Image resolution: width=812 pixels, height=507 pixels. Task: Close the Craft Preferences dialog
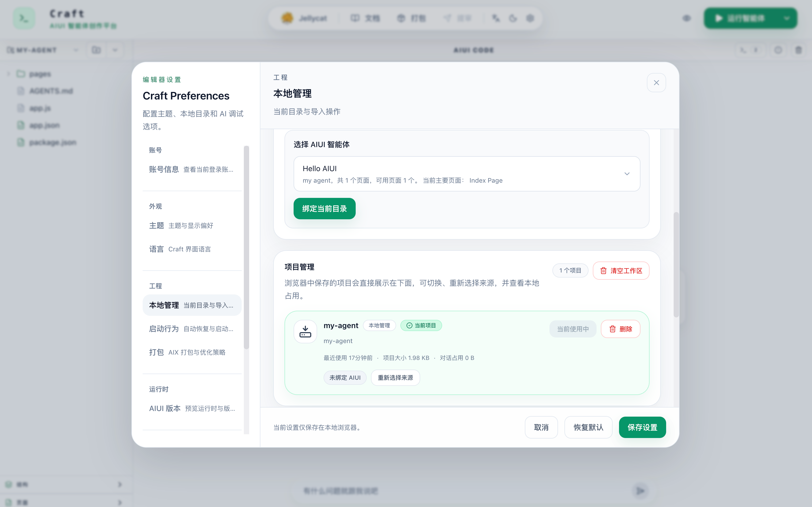point(656,82)
